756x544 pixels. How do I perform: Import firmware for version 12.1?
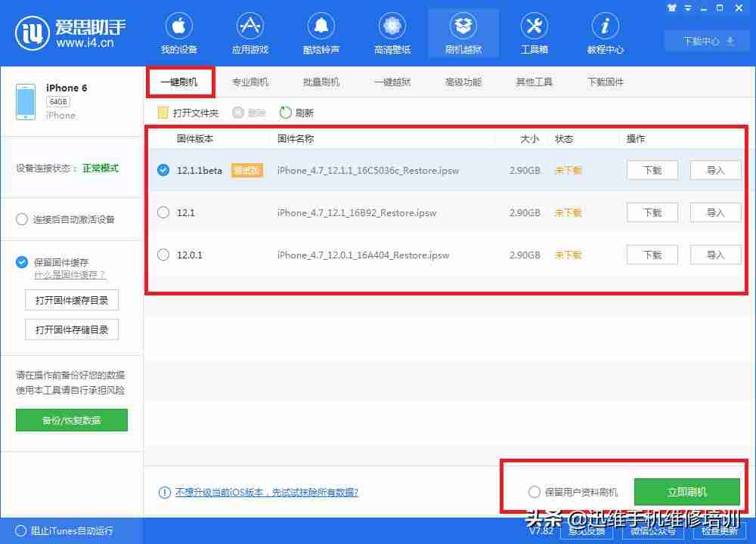715,212
